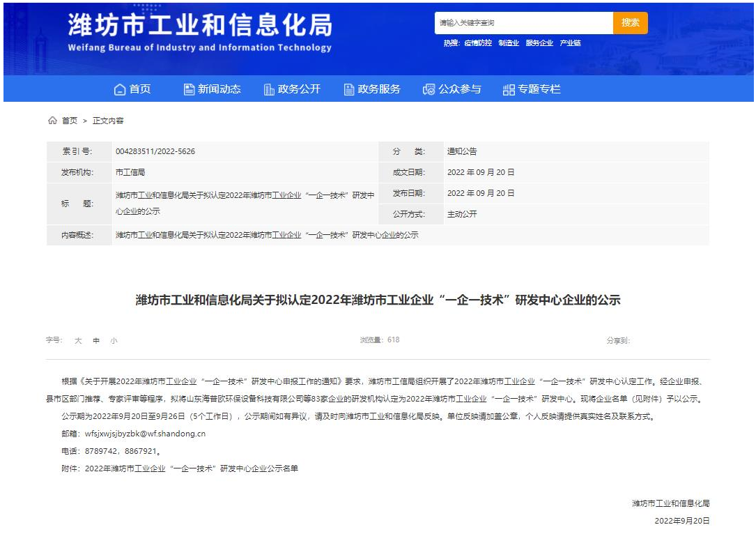Viewport: 756px width, 541px height.
Task: Click the small house icon in the breadcrumb
Action: pyautogui.click(x=52, y=121)
